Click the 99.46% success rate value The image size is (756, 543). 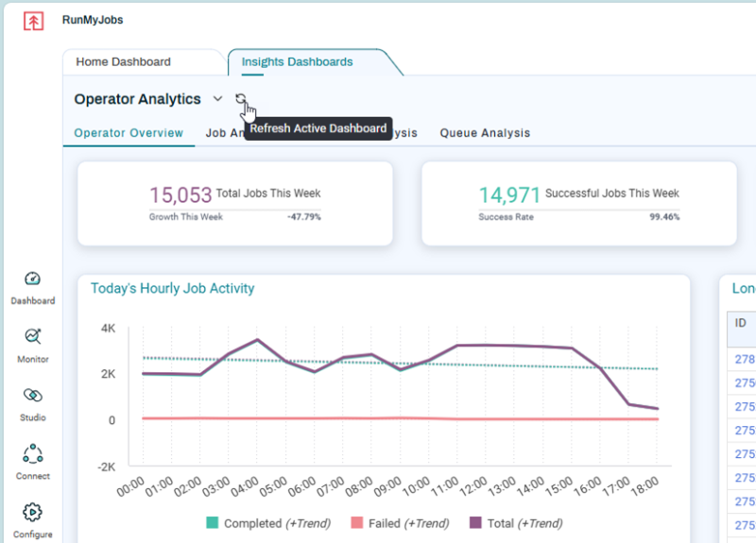click(x=664, y=217)
